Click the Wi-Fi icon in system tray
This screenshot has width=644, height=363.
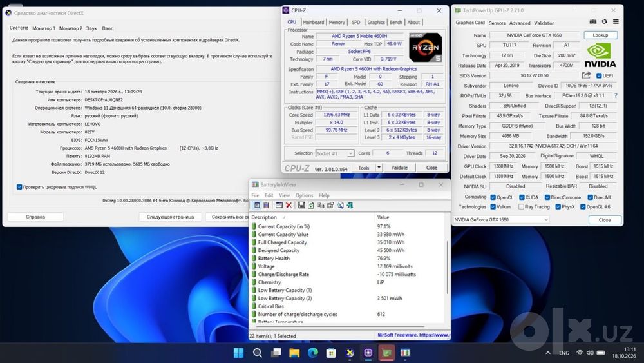[x=580, y=353]
